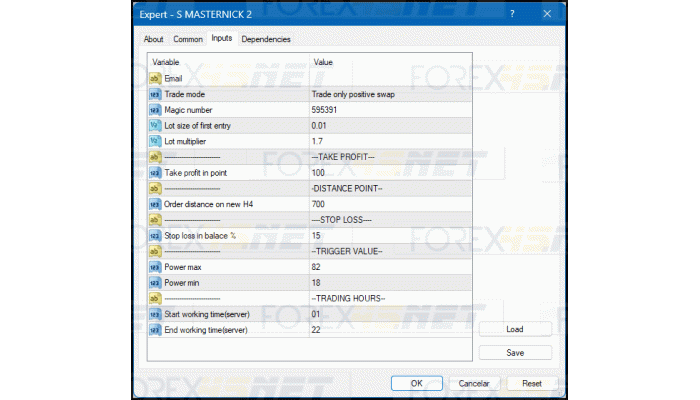Open the Common tab
The image size is (700, 400).
(188, 39)
